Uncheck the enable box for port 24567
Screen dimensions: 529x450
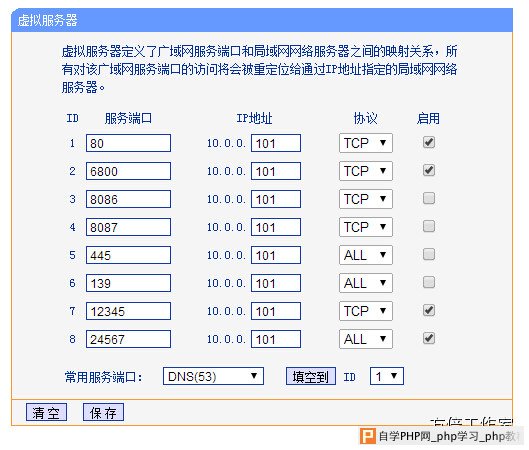(x=429, y=338)
